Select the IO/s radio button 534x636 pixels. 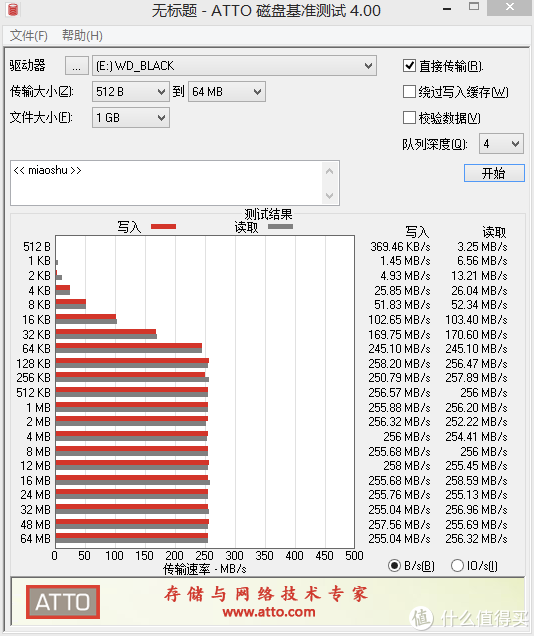(457, 565)
